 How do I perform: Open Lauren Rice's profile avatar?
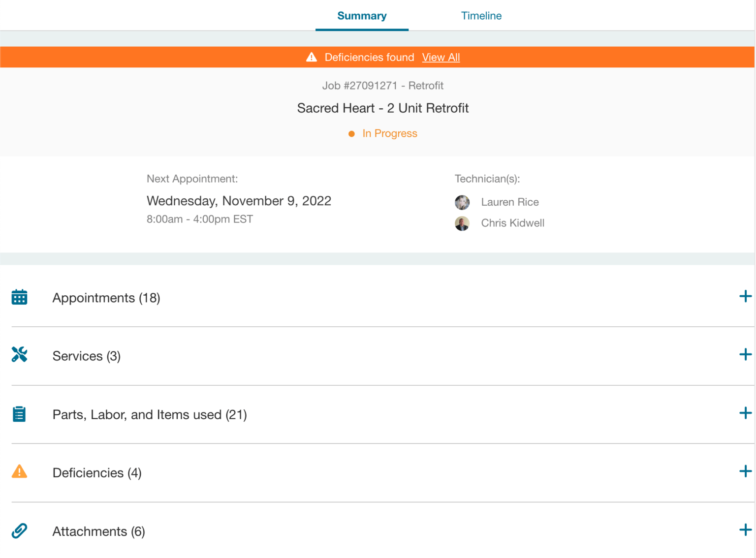[462, 202]
